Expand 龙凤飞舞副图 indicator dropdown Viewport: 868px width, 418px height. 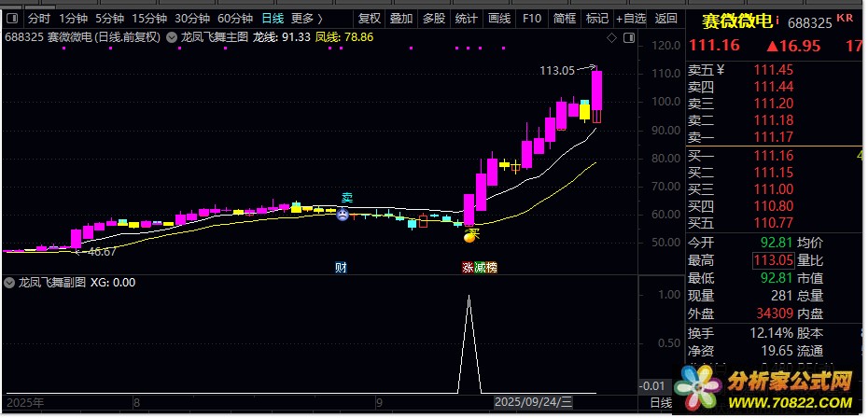click(x=8, y=283)
